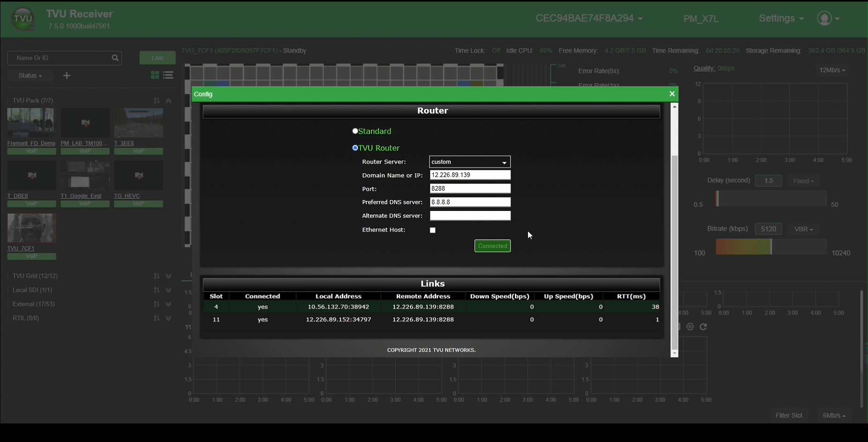Screen dimensions: 868x442
Task: Click the Slot 4 row in Links
Action: pyautogui.click(x=431, y=307)
